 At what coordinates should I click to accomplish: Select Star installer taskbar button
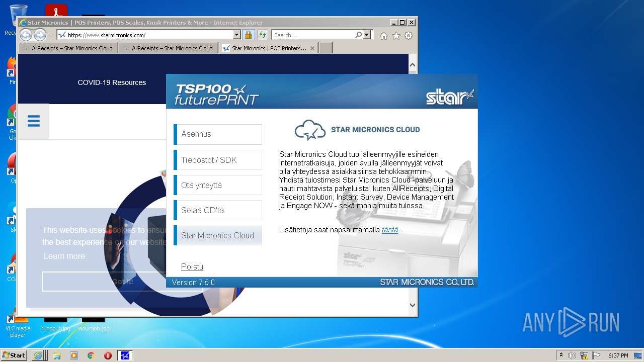pos(125,355)
